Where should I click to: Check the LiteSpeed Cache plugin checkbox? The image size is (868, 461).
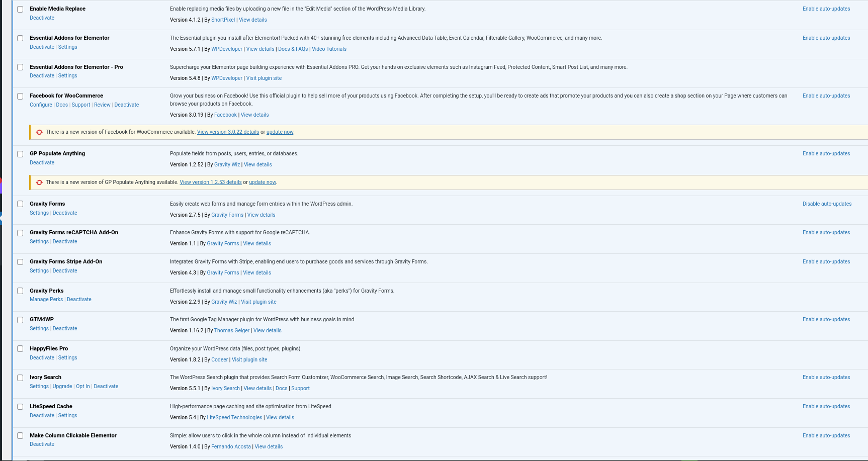point(20,407)
